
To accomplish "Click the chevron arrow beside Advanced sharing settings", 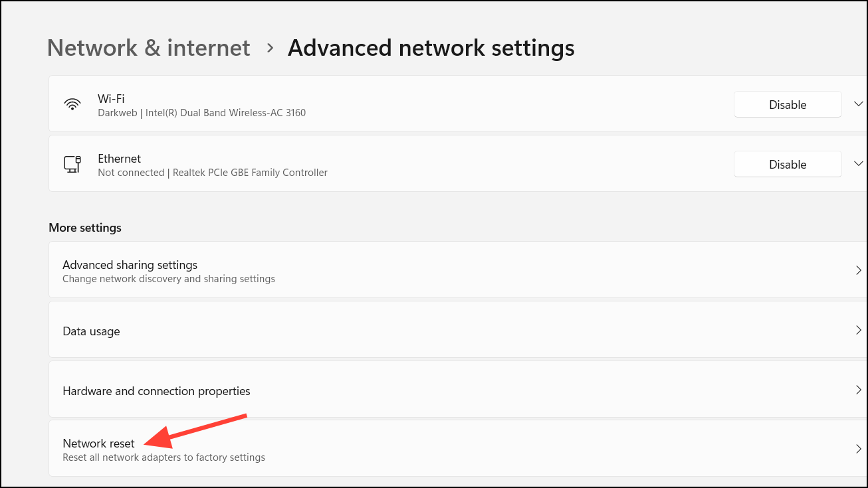I will pos(859,270).
